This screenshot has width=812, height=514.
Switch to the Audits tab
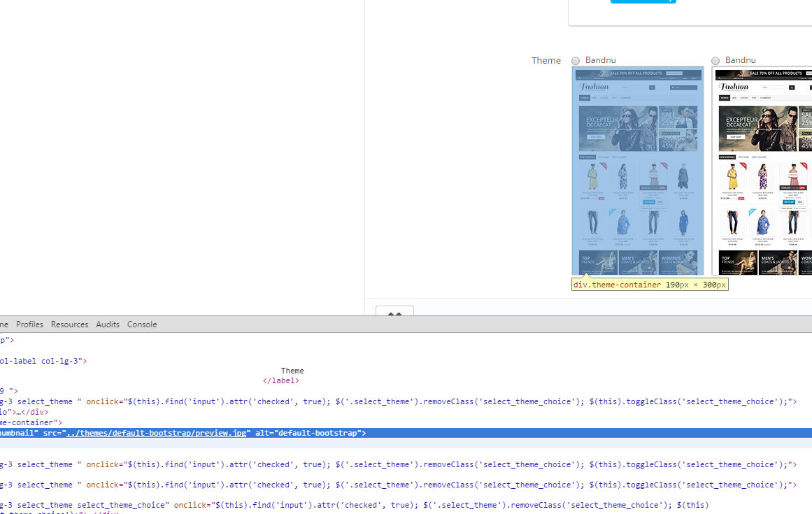(108, 324)
